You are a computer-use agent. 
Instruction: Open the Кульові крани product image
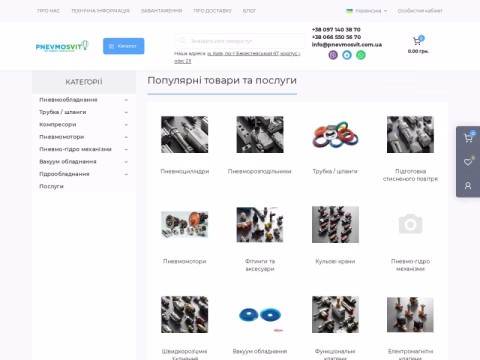335,224
